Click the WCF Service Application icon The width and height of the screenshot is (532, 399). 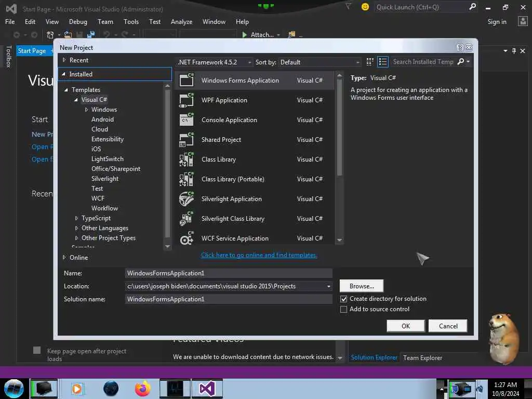(187, 238)
